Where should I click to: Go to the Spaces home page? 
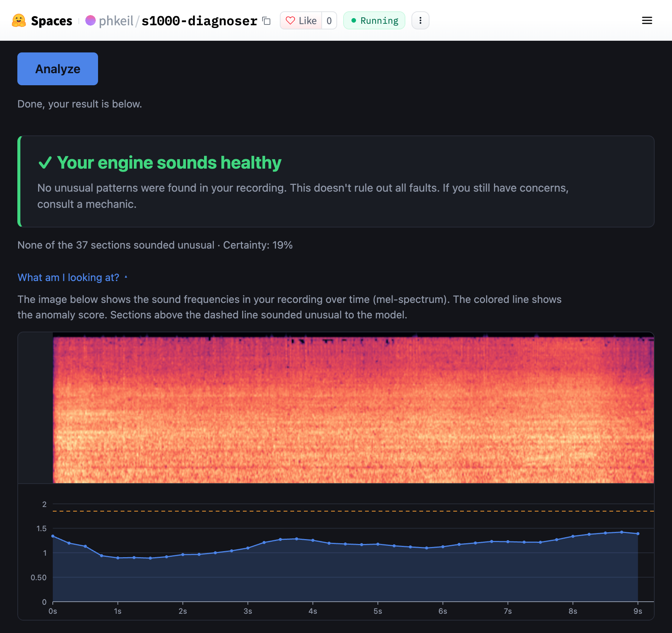(x=51, y=21)
